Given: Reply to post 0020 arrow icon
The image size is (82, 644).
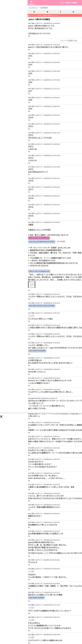Looking at the screenshot, I should [29, 219].
